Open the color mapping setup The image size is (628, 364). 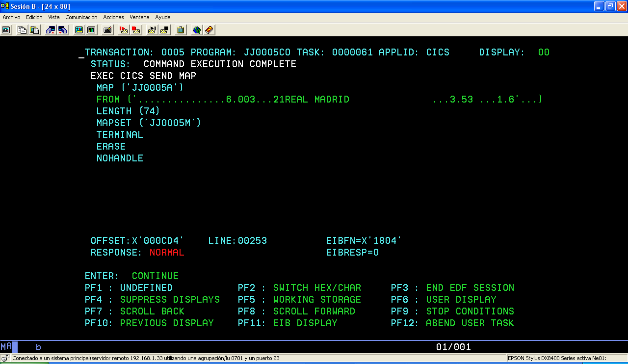click(x=91, y=30)
